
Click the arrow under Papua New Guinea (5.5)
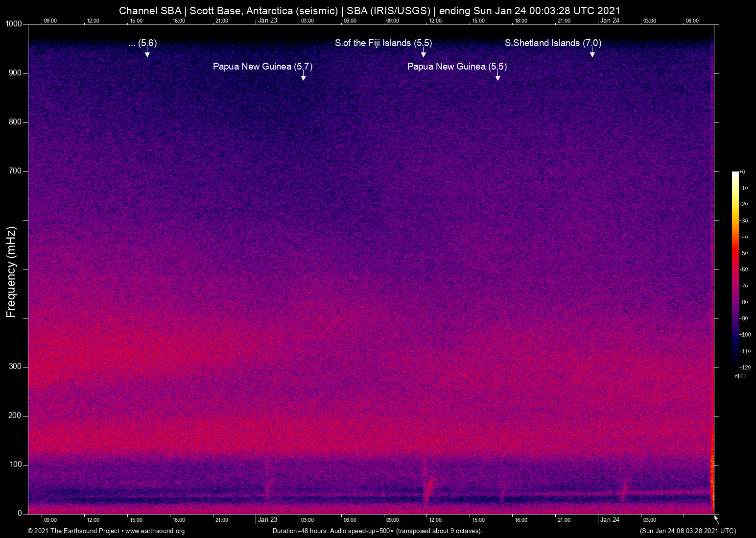tap(498, 75)
